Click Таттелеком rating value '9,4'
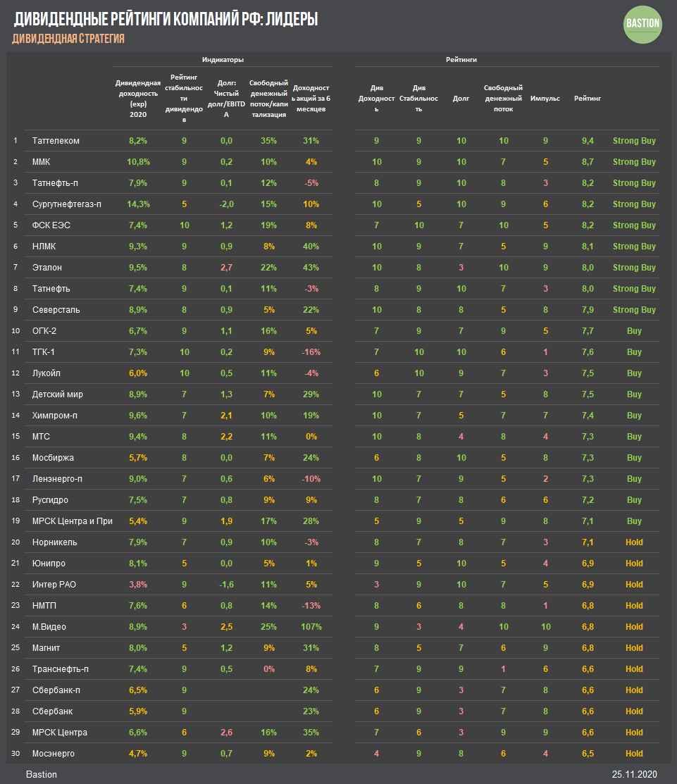This screenshot has height=784, width=677. pyautogui.click(x=588, y=141)
